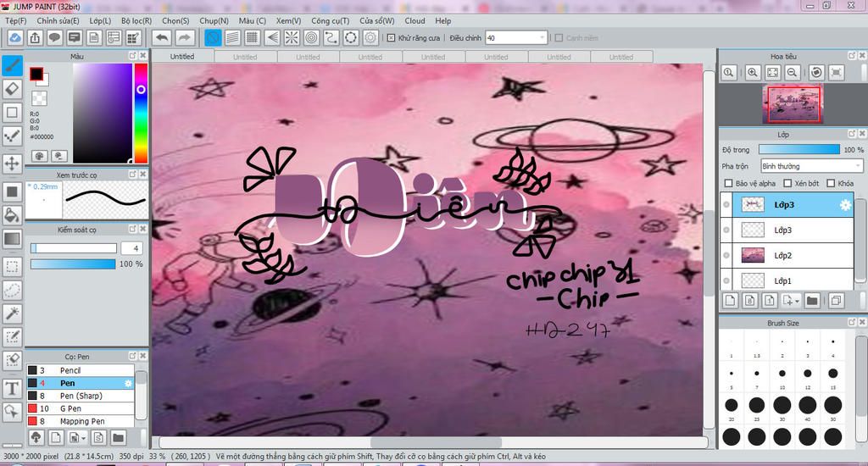Turn snap off with highlighted snap icon
Image resolution: width=868 pixels, height=466 pixels.
point(213,37)
